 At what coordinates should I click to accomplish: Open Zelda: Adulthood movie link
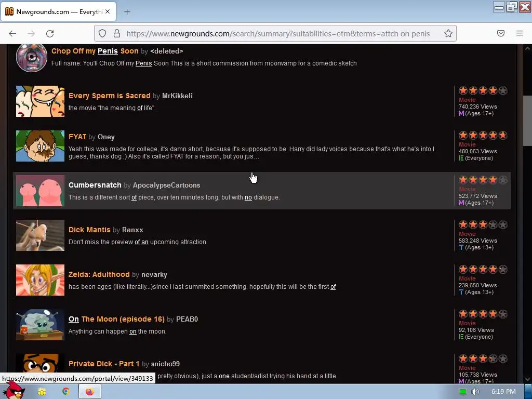99,274
